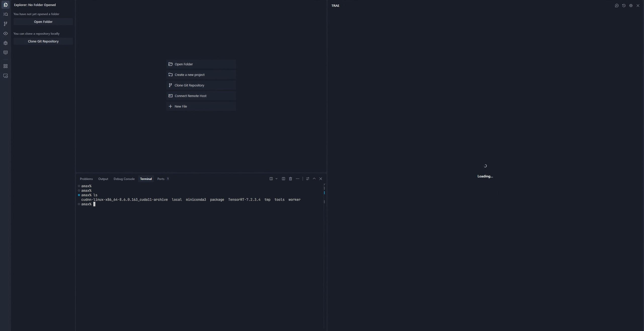Switch to the Problems tab
The height and width of the screenshot is (331, 644).
pos(86,179)
